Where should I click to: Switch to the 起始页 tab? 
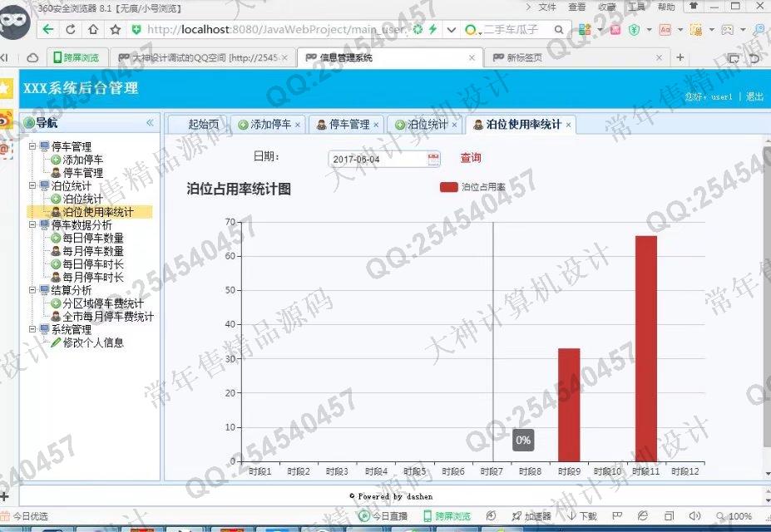tap(203, 125)
